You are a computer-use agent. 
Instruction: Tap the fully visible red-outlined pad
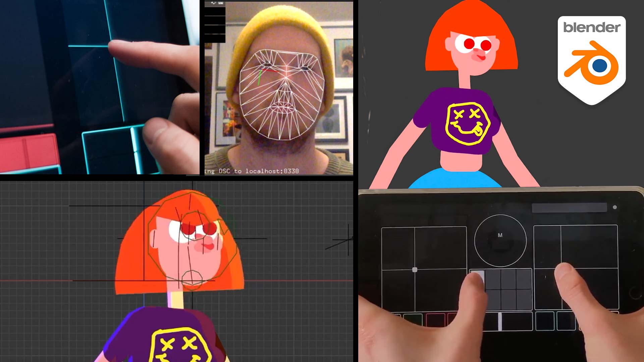click(435, 320)
